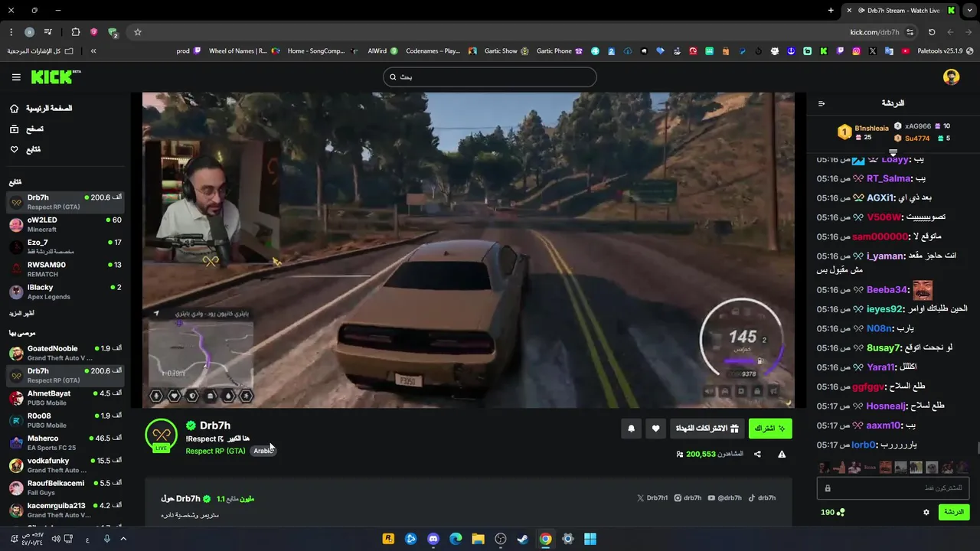Image resolution: width=980 pixels, height=551 pixels.
Task: Open kacemrguiba213 recommended channel
Action: 65,510
